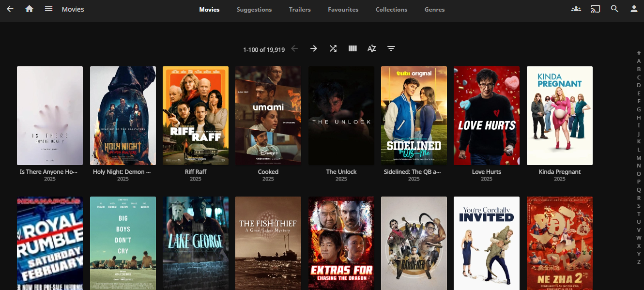Open the Love Hurts movie poster
644x290 pixels.
tap(487, 116)
